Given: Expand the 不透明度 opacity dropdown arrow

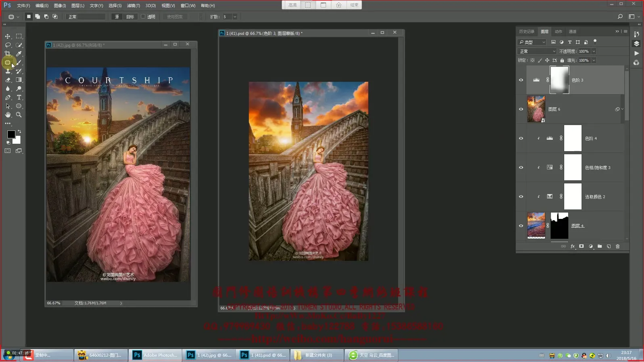Looking at the screenshot, I should (594, 52).
